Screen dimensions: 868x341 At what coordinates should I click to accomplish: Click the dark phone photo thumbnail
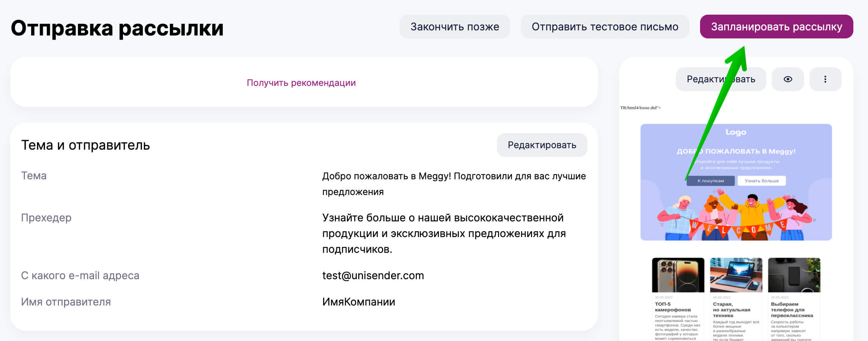click(x=794, y=275)
